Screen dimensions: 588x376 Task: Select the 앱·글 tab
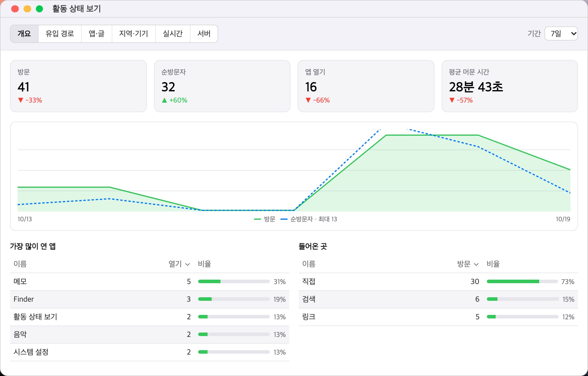tap(97, 34)
